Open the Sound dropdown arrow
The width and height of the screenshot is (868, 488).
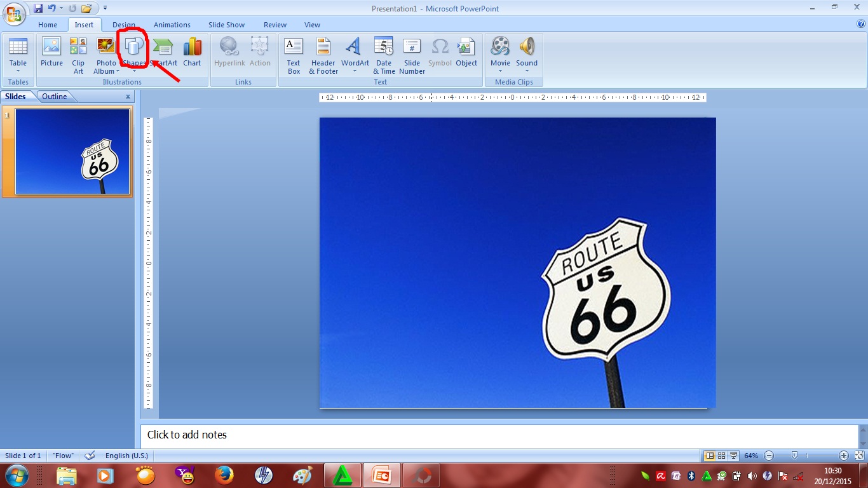tap(527, 71)
